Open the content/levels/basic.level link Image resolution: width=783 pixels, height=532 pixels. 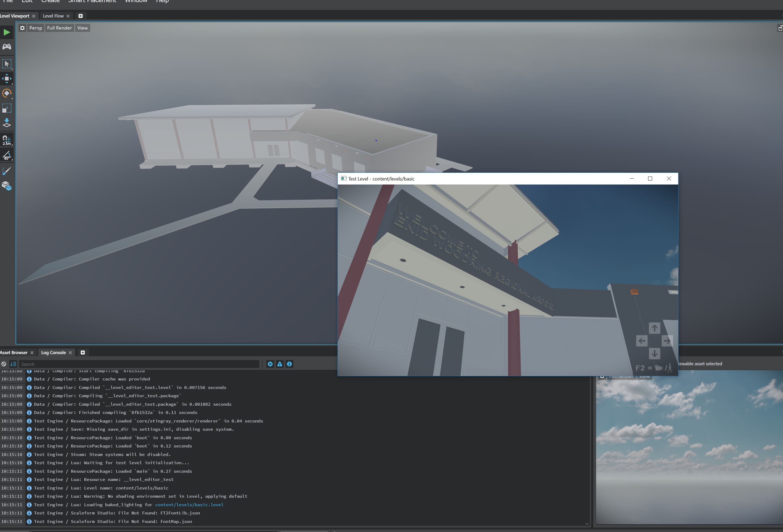[x=189, y=504]
